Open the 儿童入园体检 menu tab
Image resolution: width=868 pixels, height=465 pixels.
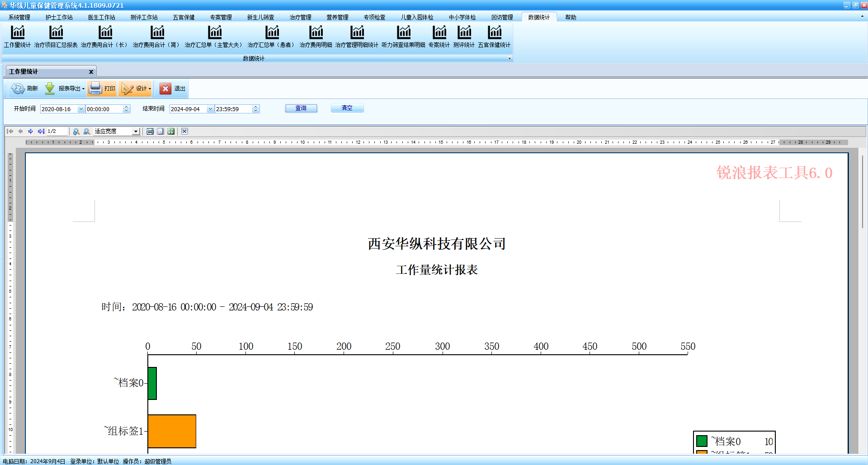coord(417,17)
